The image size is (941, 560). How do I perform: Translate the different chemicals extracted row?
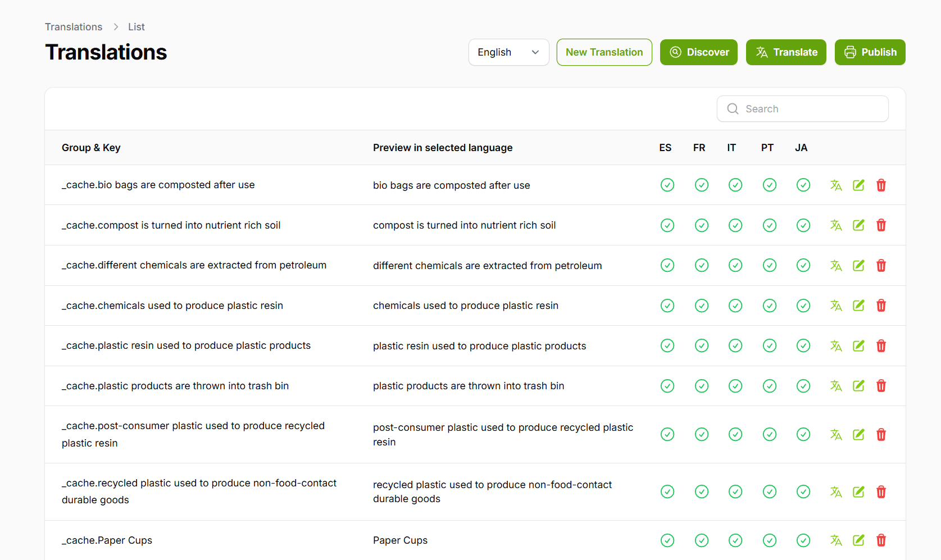pyautogui.click(x=836, y=265)
